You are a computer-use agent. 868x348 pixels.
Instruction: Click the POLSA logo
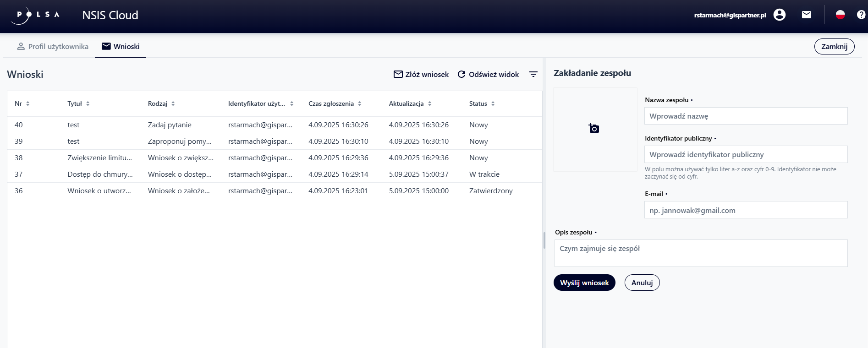36,15
